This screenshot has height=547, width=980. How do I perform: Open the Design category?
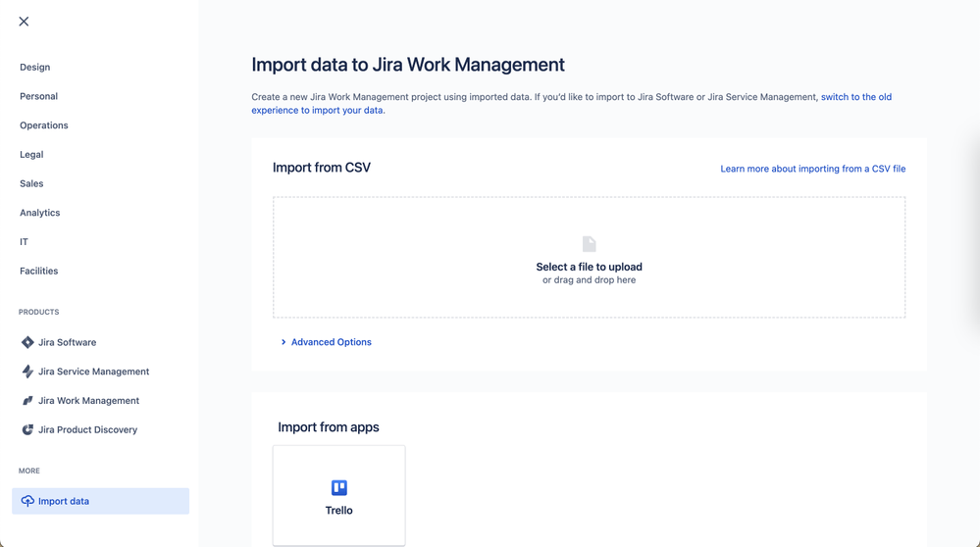35,67
